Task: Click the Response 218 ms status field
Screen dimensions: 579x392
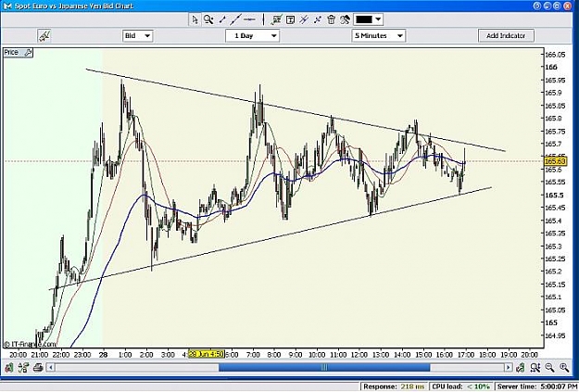Action: [394, 386]
